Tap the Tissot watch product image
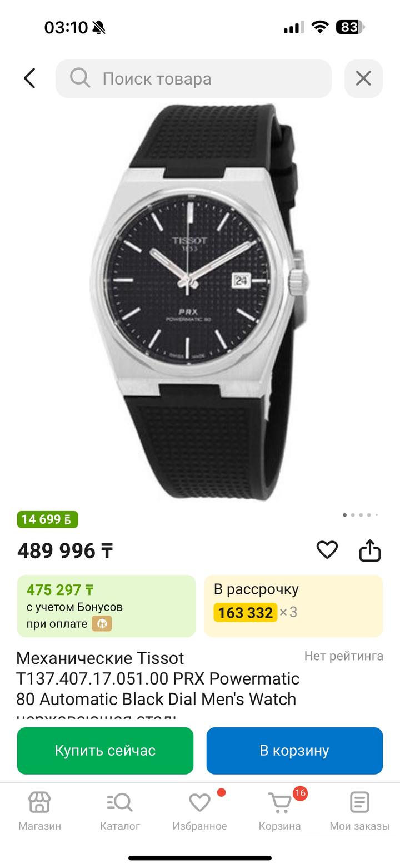This screenshot has height=868, width=400. click(x=200, y=303)
